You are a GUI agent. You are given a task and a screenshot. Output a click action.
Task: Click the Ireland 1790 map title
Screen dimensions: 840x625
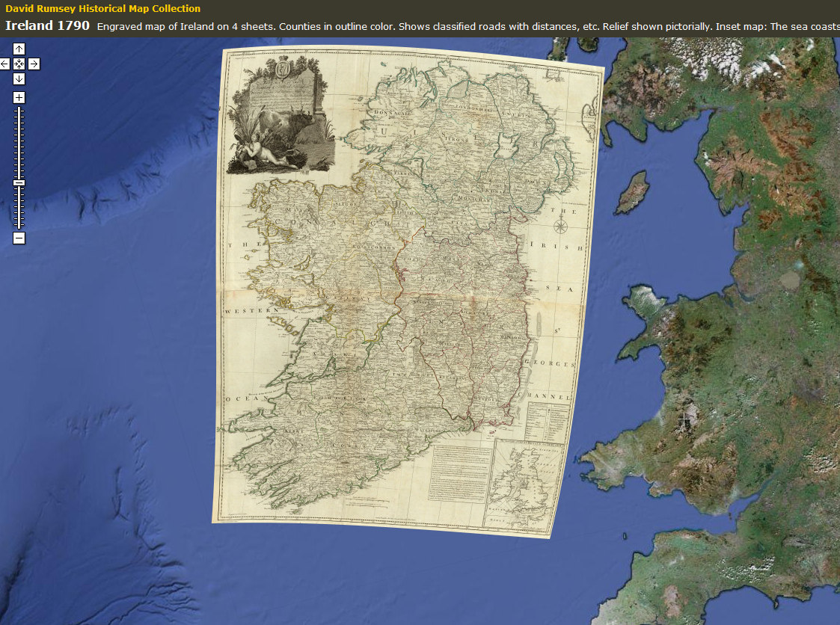pos(47,25)
